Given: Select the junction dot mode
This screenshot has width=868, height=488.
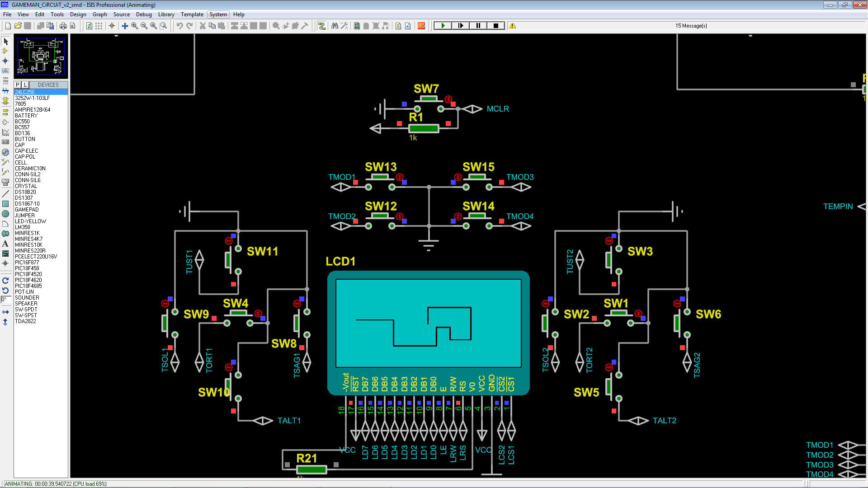Looking at the screenshot, I should pyautogui.click(x=5, y=61).
